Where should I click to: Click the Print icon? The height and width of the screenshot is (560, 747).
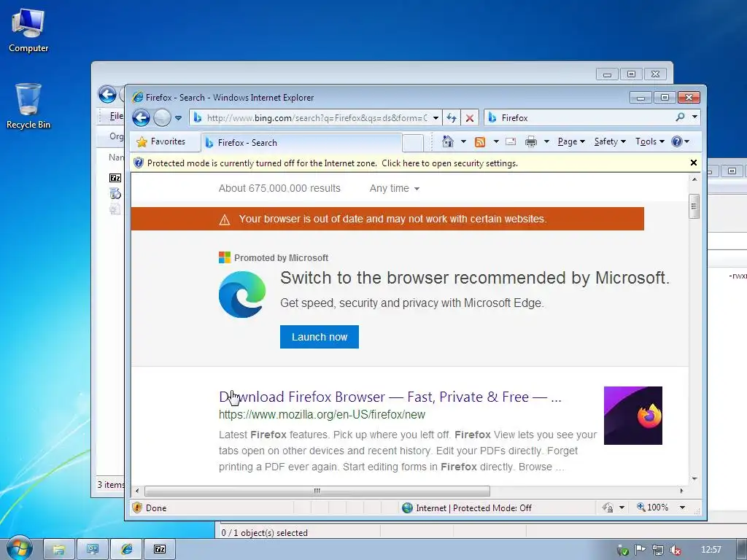point(531,141)
